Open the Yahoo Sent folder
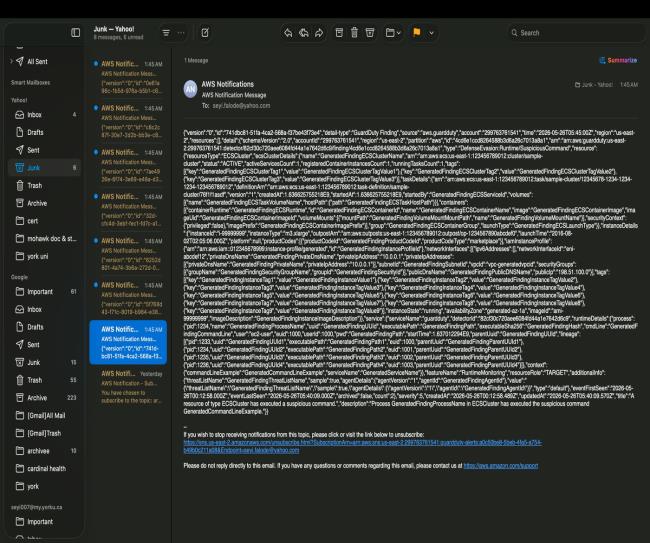650x543 pixels. point(45,150)
